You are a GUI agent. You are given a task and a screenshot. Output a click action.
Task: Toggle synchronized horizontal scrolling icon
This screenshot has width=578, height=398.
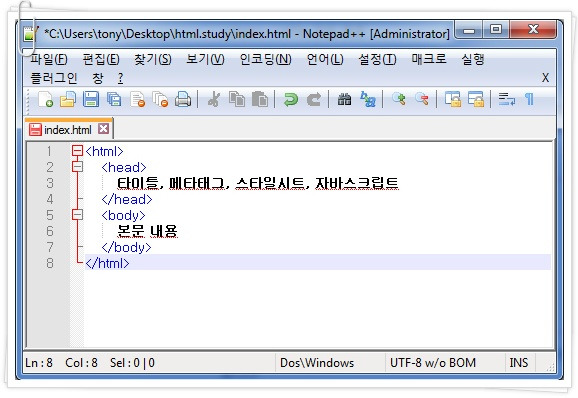476,100
